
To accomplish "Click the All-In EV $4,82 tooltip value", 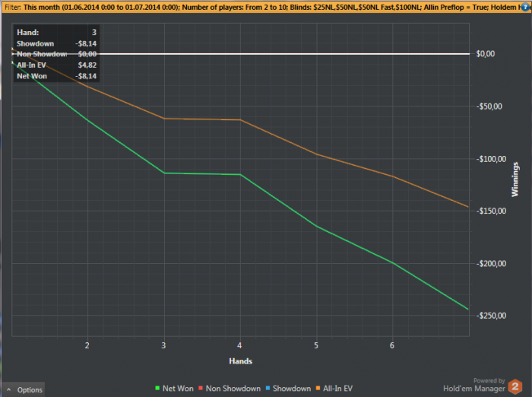I will click(x=87, y=65).
